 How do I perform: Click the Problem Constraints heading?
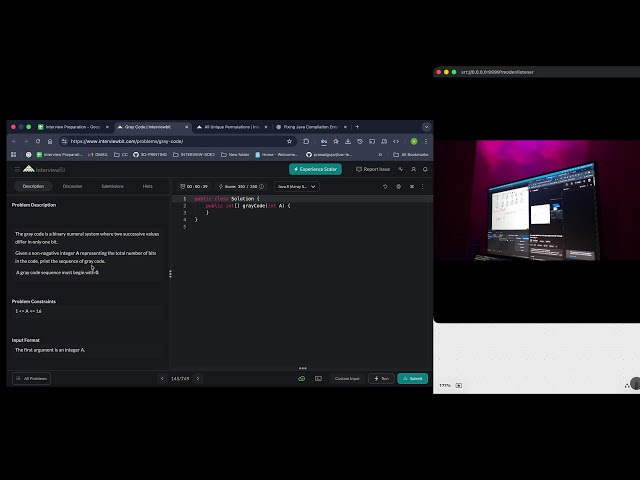click(34, 302)
